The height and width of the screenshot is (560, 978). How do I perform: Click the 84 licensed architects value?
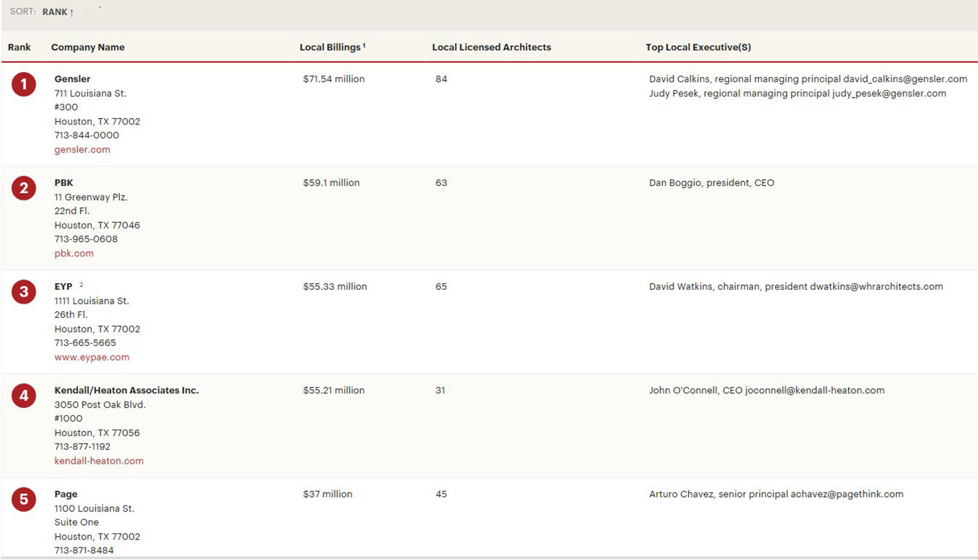point(441,79)
